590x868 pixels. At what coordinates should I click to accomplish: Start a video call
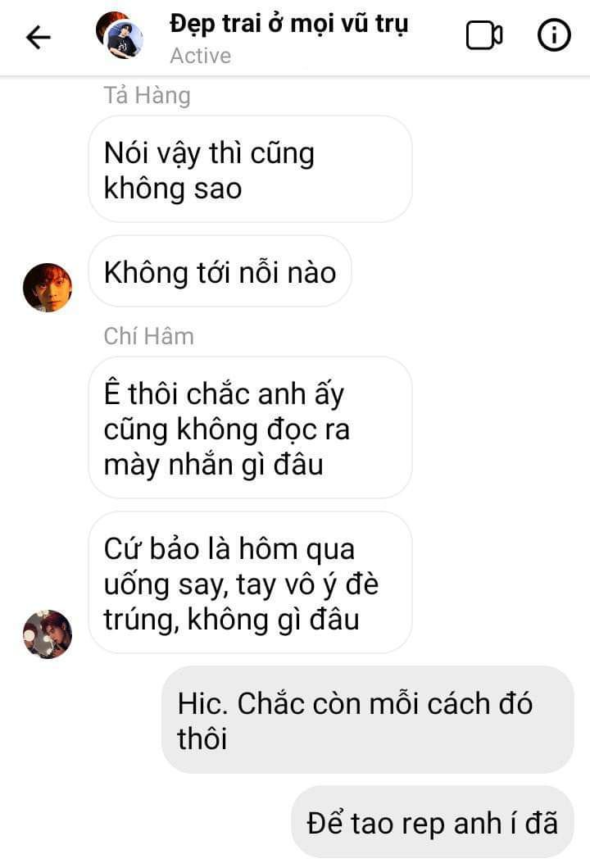pyautogui.click(x=483, y=35)
